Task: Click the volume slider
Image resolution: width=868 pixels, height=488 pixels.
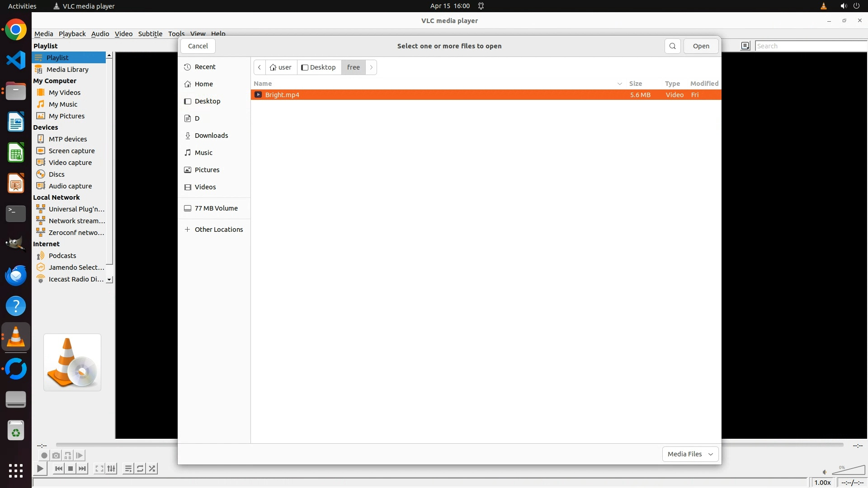Action: (848, 471)
